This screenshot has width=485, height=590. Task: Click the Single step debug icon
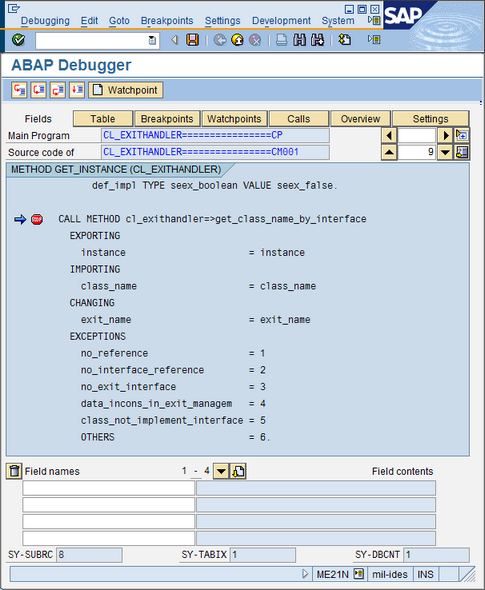[19, 90]
